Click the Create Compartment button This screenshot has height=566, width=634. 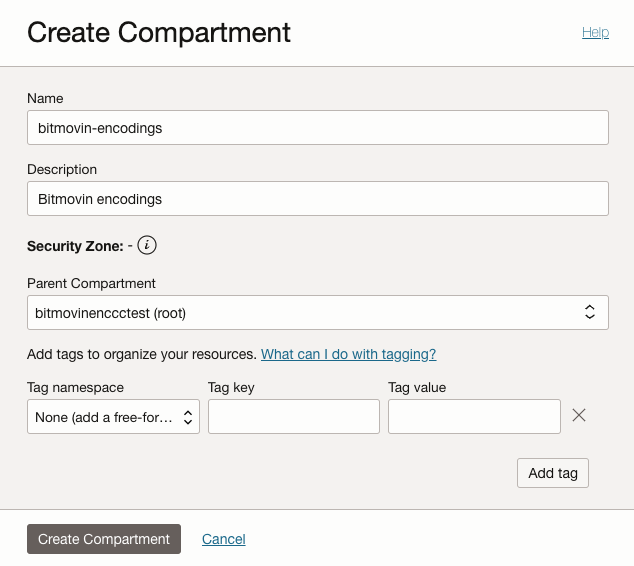(104, 539)
